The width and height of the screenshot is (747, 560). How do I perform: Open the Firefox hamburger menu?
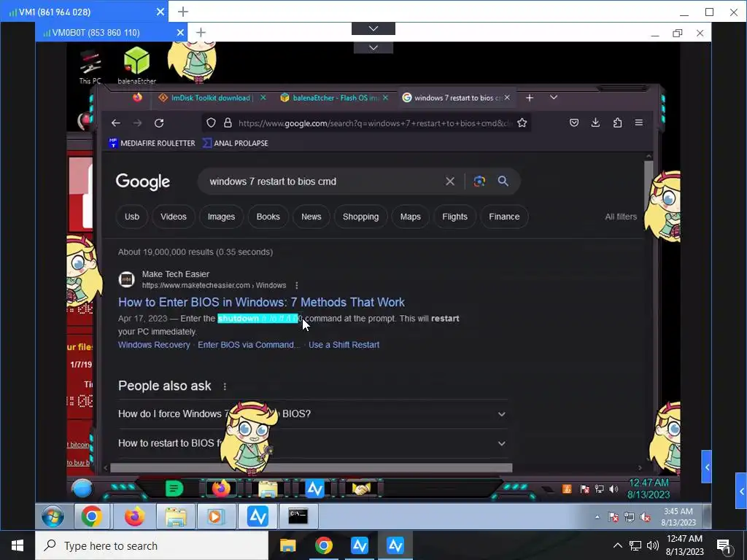(639, 122)
